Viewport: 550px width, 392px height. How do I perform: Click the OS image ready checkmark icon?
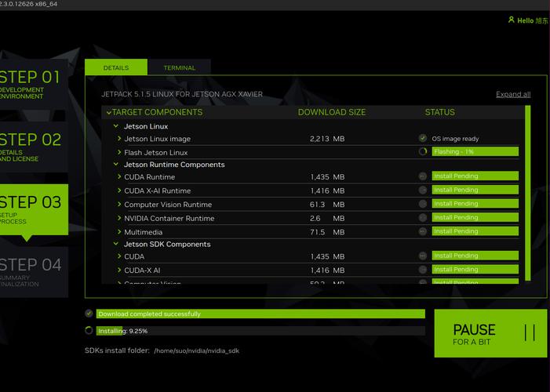(422, 139)
